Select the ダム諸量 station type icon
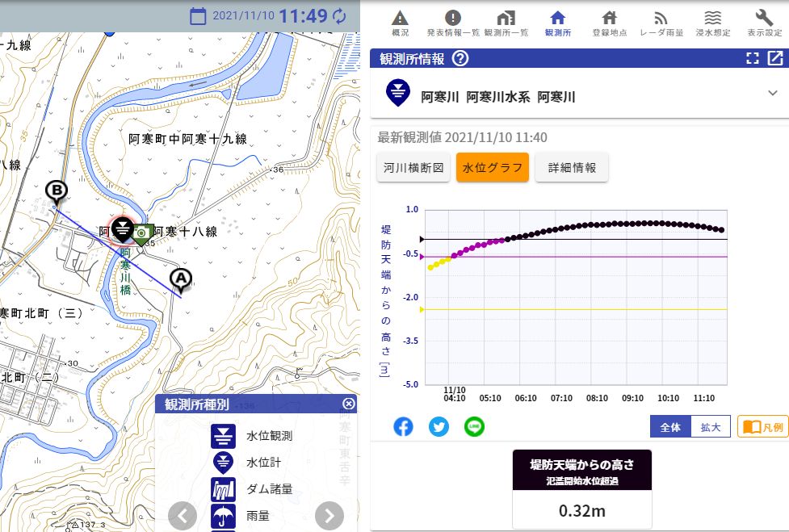 click(223, 489)
